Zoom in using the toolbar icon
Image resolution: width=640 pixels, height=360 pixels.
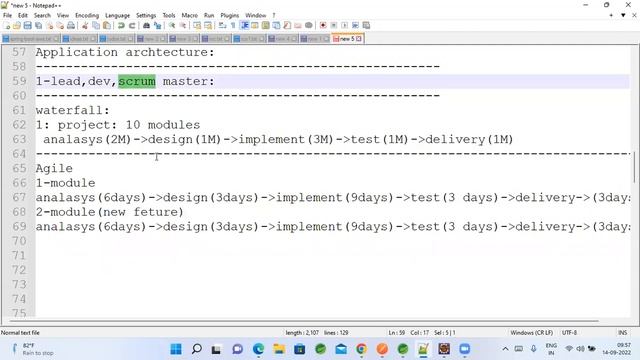(x=172, y=26)
